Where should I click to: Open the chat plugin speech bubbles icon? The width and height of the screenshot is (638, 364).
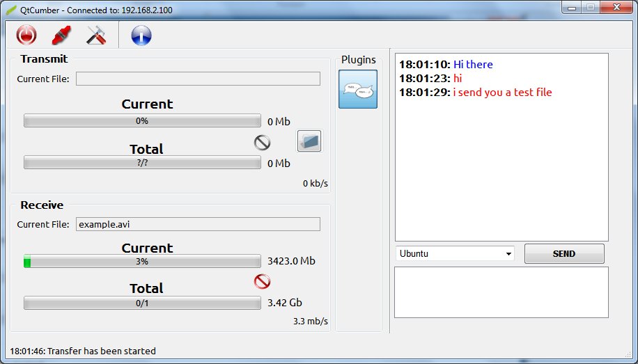[x=358, y=89]
